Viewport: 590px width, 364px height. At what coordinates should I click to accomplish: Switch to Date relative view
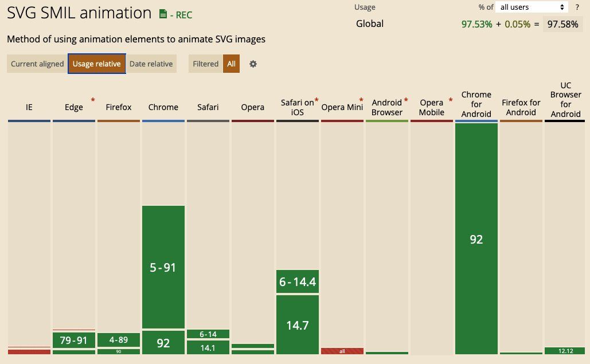tap(151, 64)
